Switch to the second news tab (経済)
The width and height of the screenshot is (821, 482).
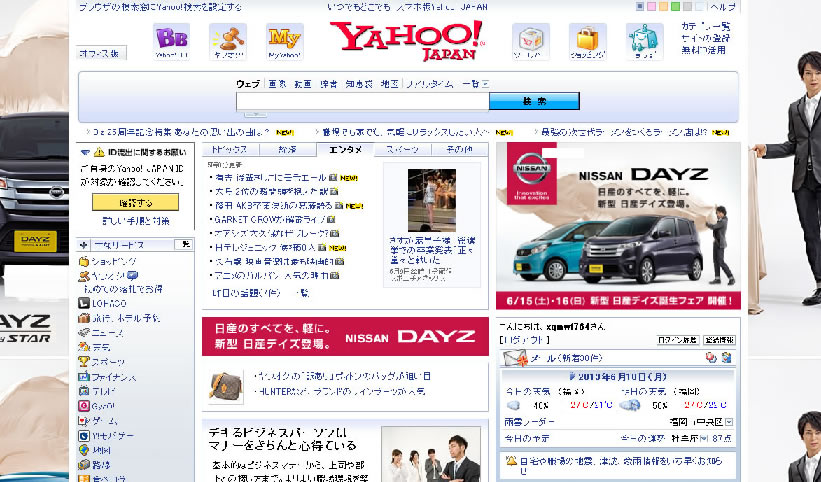click(x=287, y=149)
